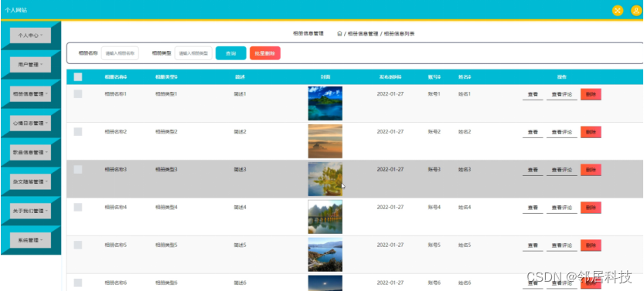This screenshot has height=291, width=644.
Task: Open the cover thumbnail of 相册名称2
Action: [x=325, y=141]
